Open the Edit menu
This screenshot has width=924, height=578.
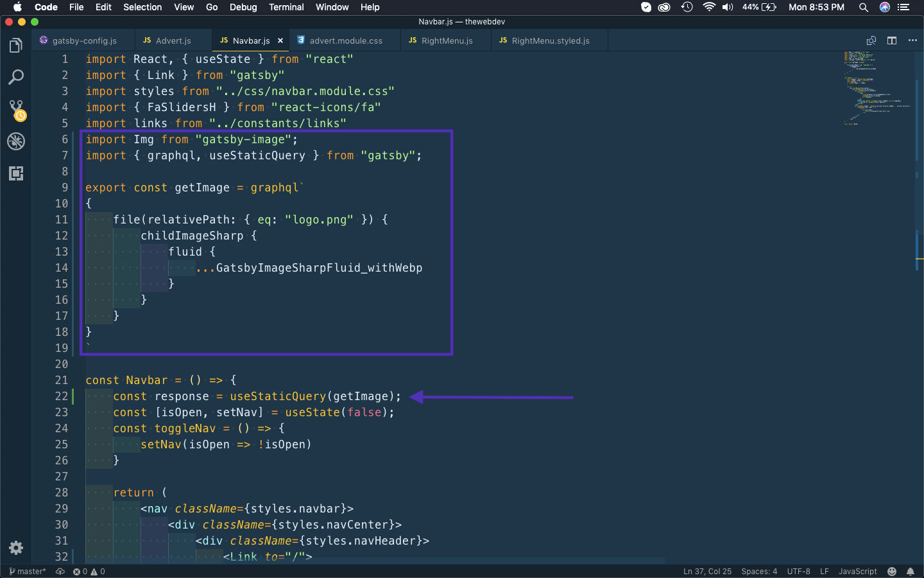(103, 7)
